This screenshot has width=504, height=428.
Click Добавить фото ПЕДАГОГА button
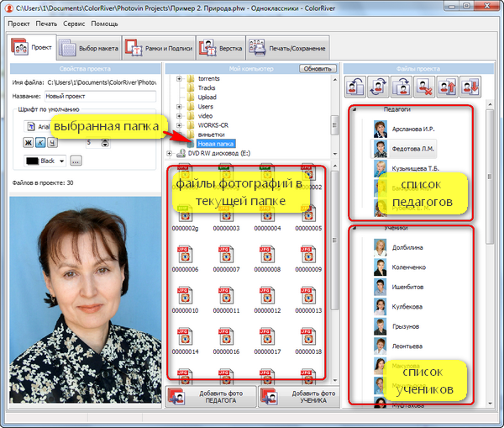tap(211, 397)
